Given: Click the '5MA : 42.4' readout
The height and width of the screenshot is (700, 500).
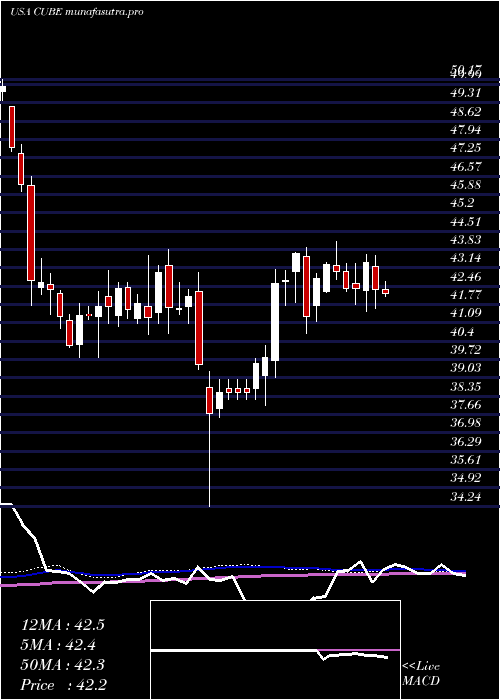Looking at the screenshot, I should pos(58,645).
